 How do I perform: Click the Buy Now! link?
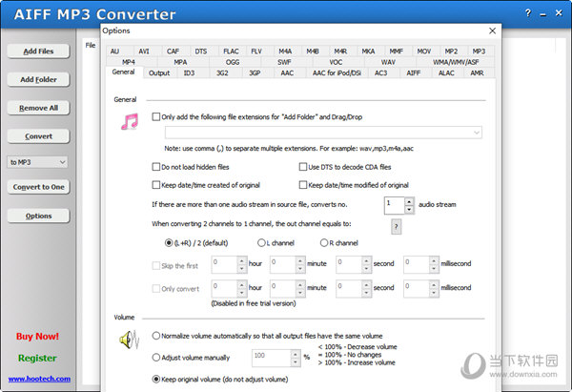coord(37,336)
